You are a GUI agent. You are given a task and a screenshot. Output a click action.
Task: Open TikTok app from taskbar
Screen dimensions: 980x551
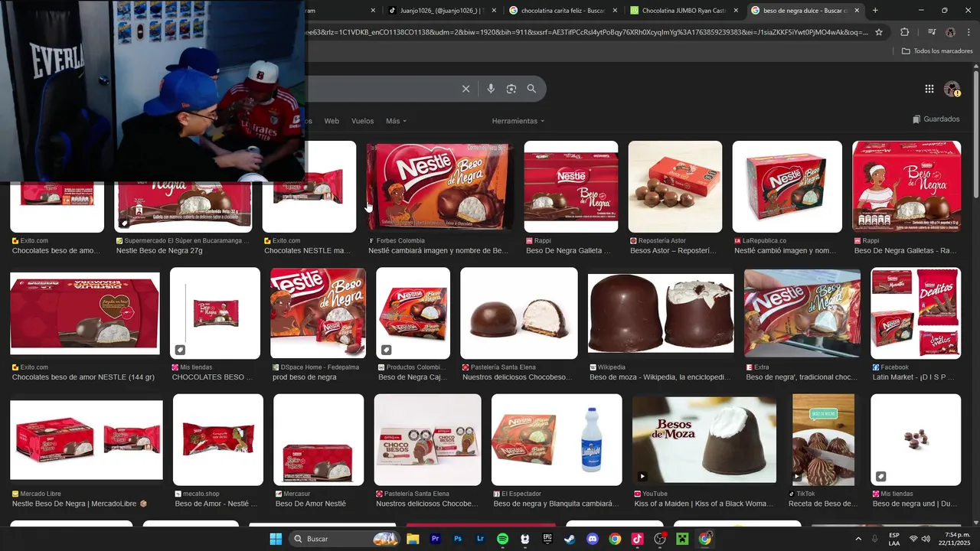637,539
